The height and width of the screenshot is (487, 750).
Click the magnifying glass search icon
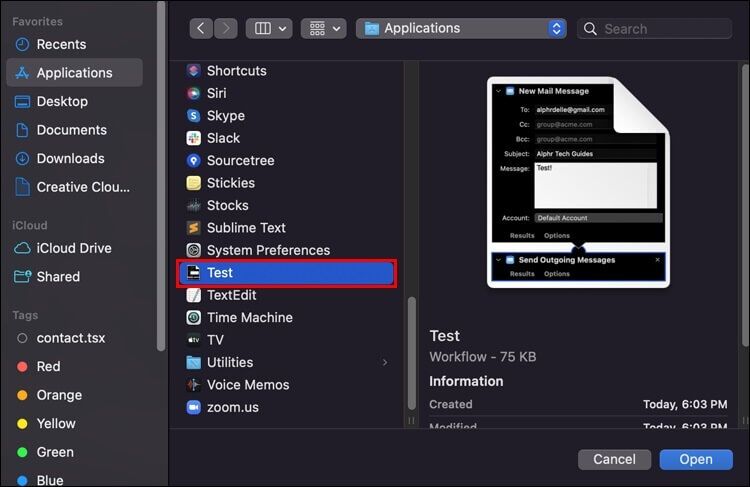coord(590,29)
